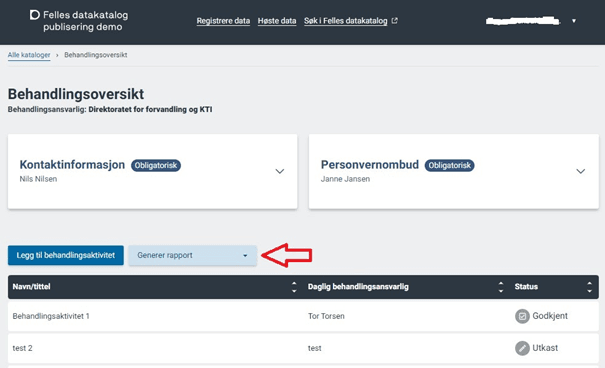Open the Generer rapport dropdown
This screenshot has height=368, width=605.
tap(193, 255)
